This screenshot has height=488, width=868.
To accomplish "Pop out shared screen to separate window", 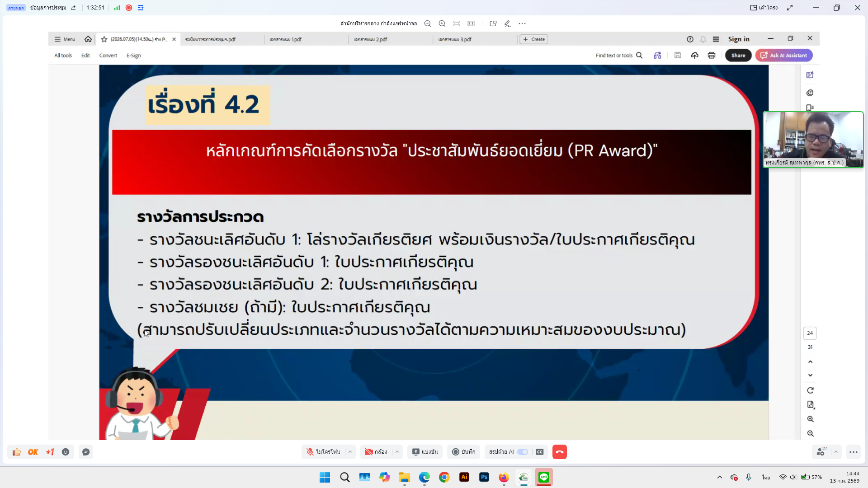I will [x=493, y=23].
